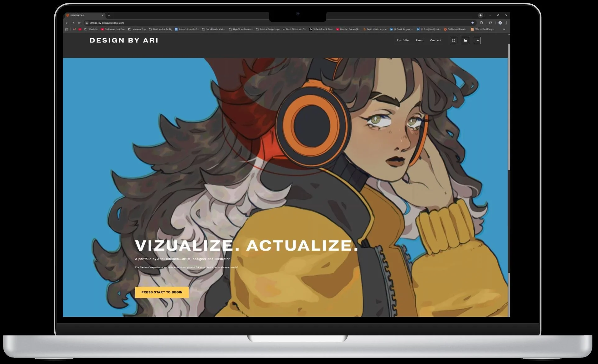This screenshot has width=598, height=364.
Task: Open the Extensions puzzle icon
Action: pyautogui.click(x=481, y=23)
